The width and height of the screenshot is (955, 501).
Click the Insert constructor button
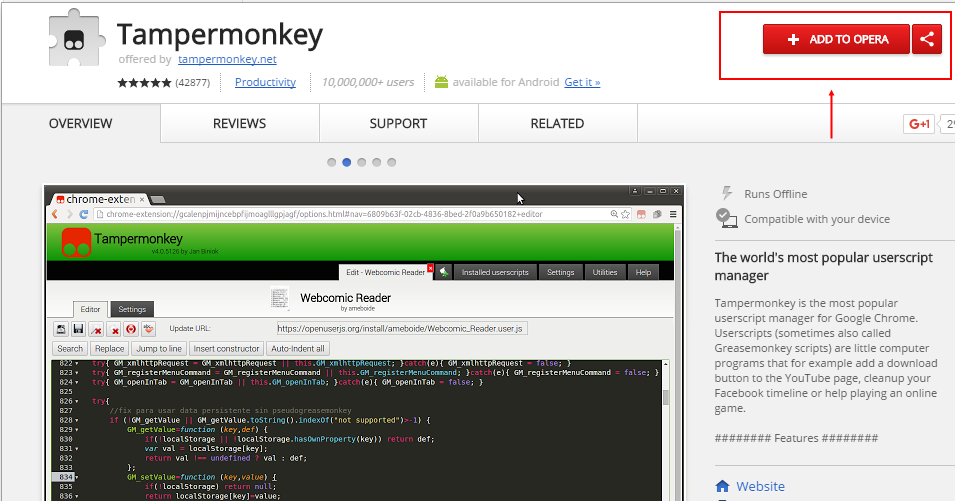click(x=227, y=349)
